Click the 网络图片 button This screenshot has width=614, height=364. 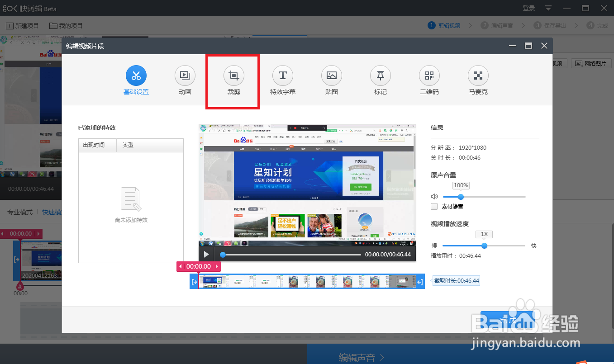click(x=590, y=64)
